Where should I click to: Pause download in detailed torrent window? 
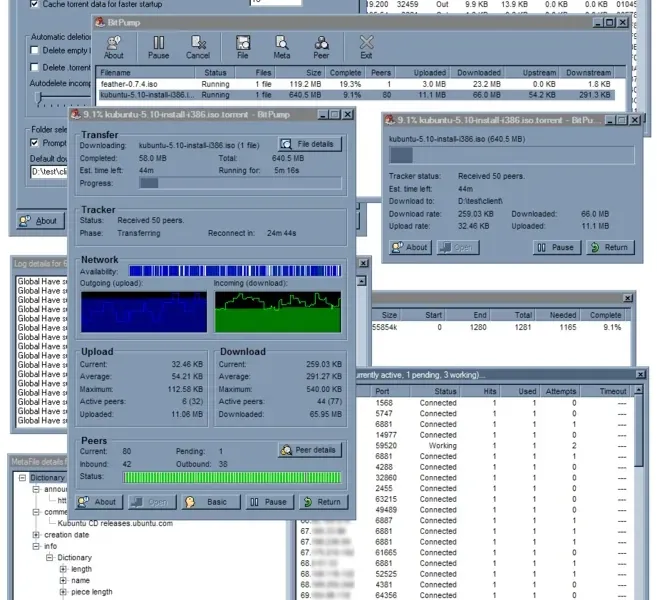pyautogui.click(x=269, y=502)
